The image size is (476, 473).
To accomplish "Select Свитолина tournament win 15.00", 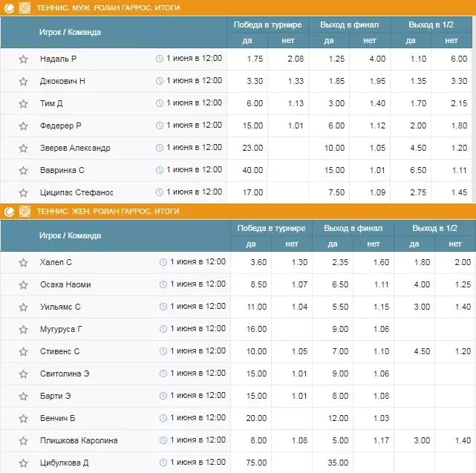I will [x=256, y=373].
